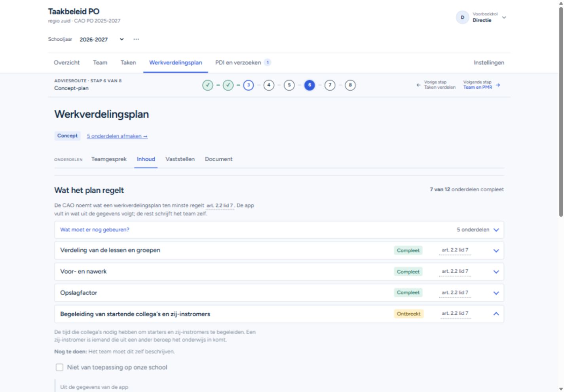Click the right arrow after Team en PMR
Image resolution: width=564 pixels, height=392 pixels.
coord(498,85)
